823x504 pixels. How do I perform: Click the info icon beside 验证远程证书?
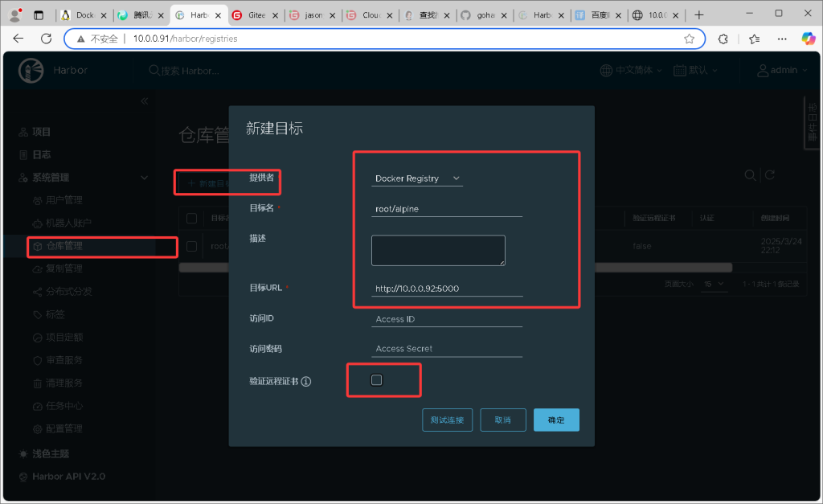(x=306, y=382)
